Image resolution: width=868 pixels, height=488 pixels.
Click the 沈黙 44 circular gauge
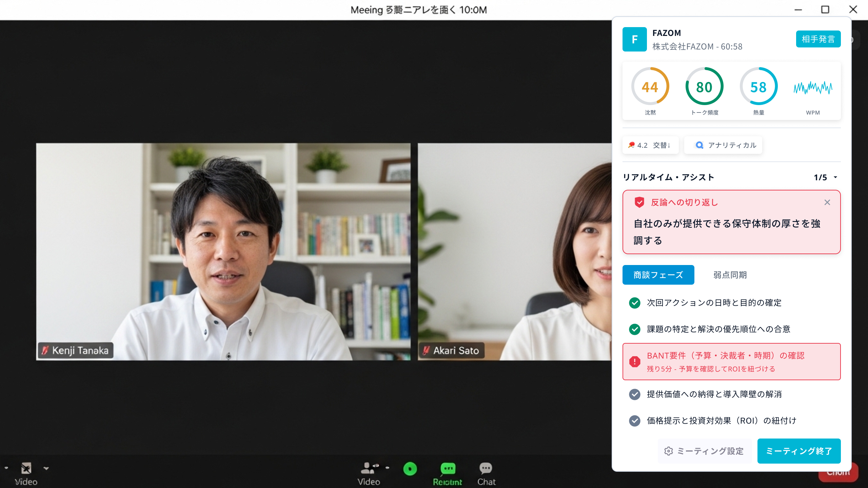(650, 87)
